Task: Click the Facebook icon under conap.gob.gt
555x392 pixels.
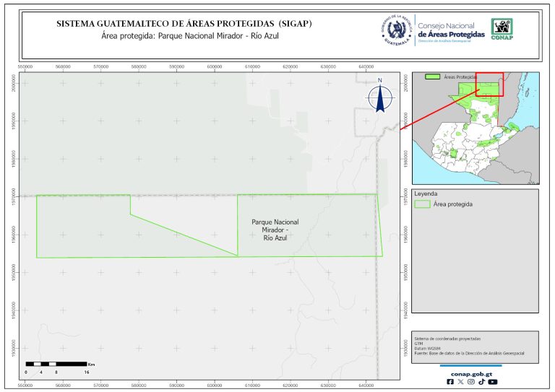Action: coord(450,382)
